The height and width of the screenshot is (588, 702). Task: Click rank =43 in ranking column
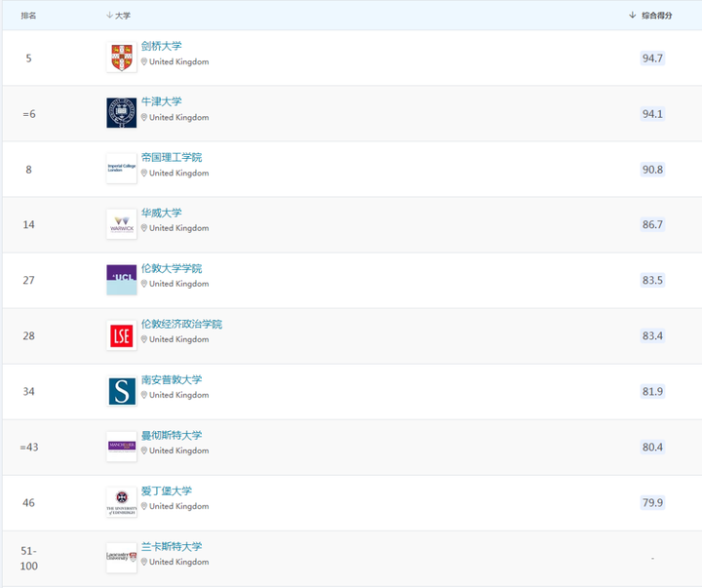tap(29, 447)
